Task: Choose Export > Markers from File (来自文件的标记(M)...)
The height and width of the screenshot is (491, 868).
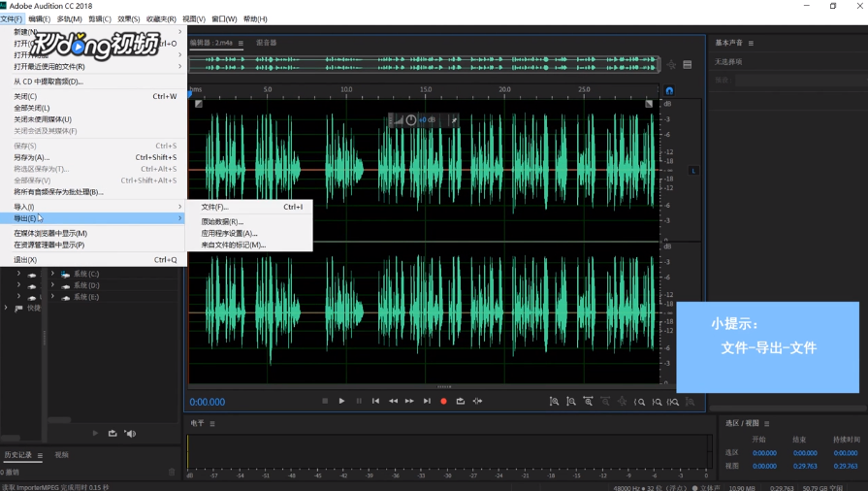Action: pos(249,245)
